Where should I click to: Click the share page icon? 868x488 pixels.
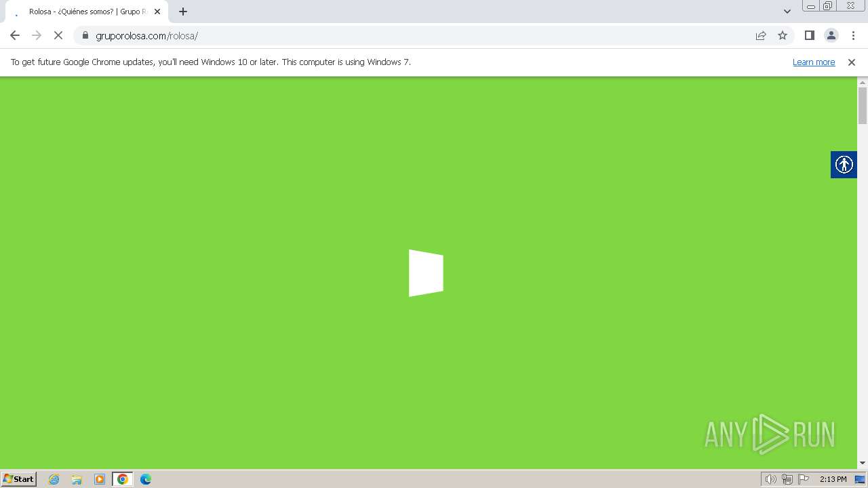761,36
